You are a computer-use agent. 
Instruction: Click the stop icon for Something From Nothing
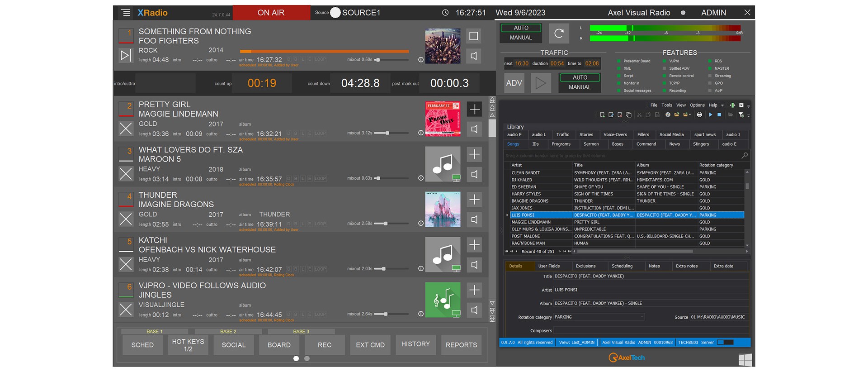473,36
